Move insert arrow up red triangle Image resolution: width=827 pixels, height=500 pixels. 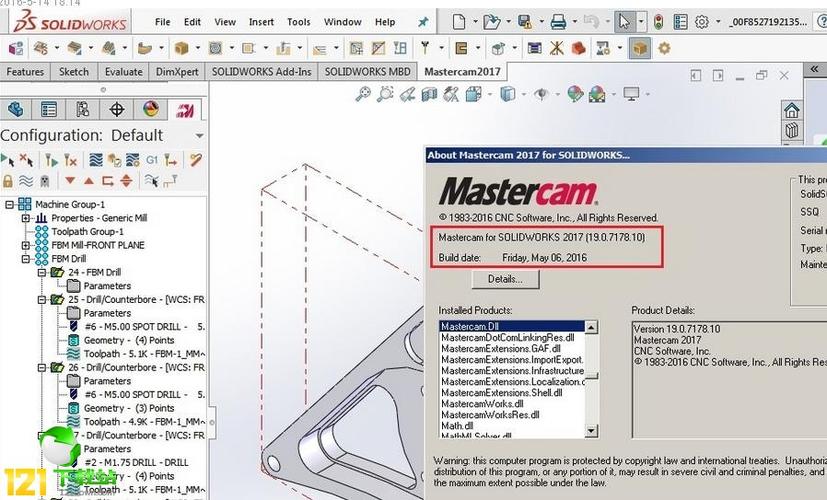pos(89,181)
